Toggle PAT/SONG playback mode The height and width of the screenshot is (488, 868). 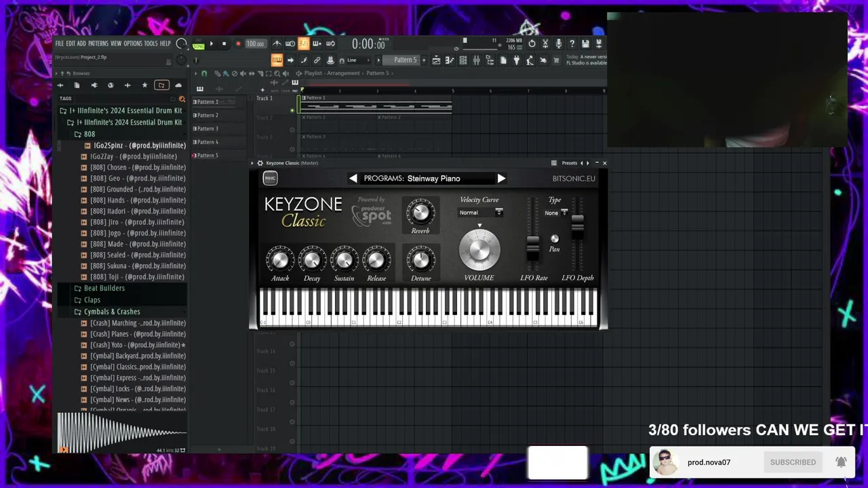click(x=198, y=44)
